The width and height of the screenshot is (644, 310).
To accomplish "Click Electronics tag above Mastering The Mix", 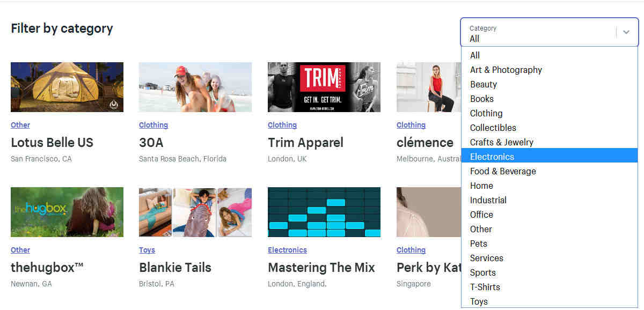I will (288, 250).
